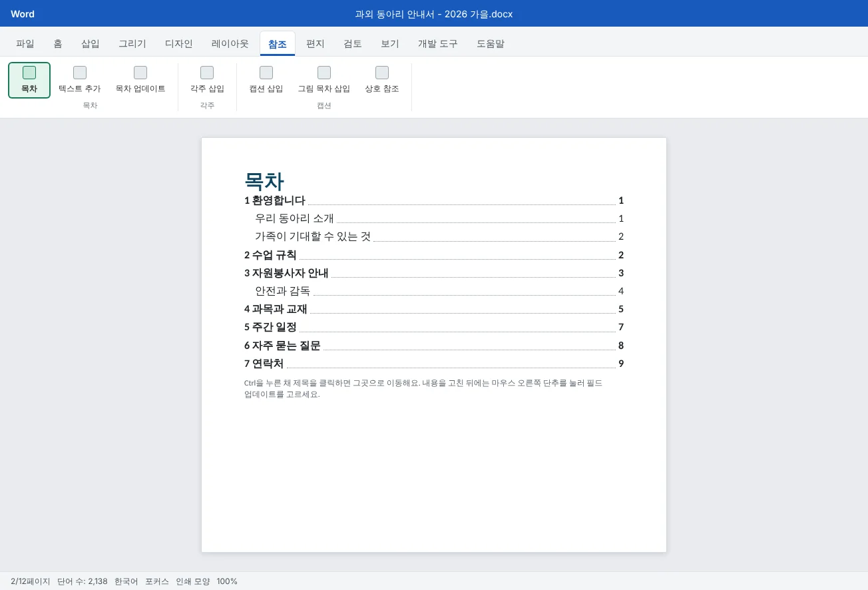Open the '2 수업 규칙' contents entry
868x590 pixels.
(434, 255)
